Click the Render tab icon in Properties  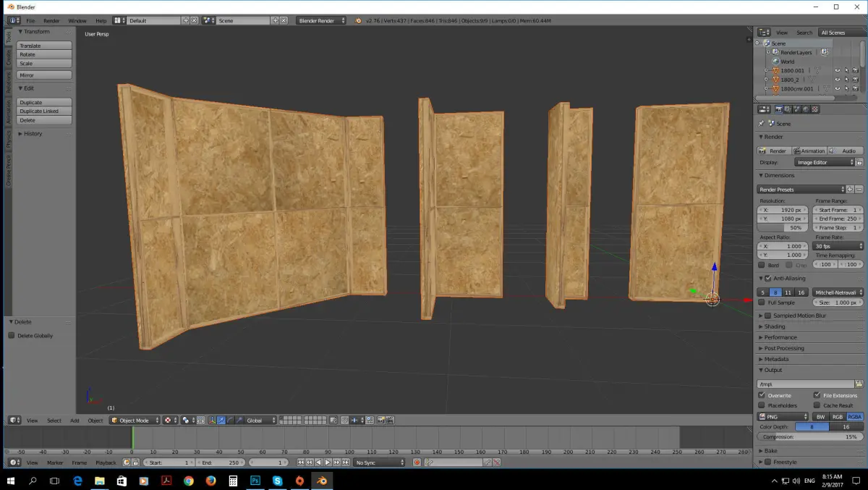(x=779, y=109)
